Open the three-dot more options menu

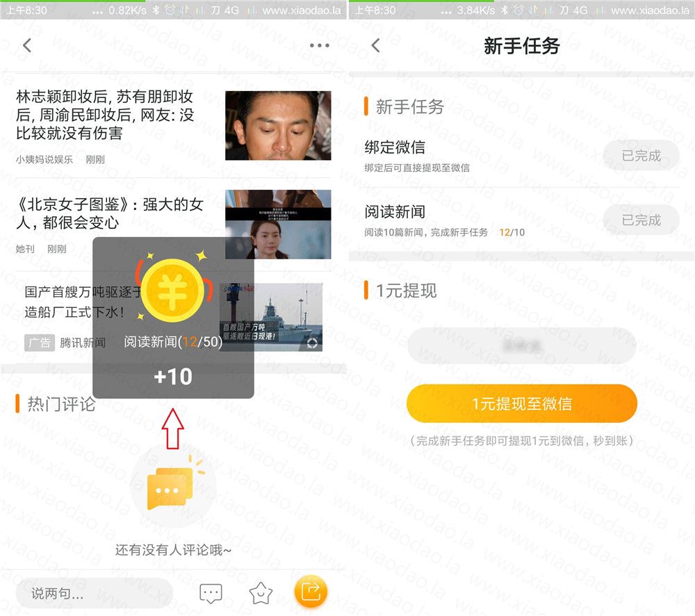[x=319, y=46]
